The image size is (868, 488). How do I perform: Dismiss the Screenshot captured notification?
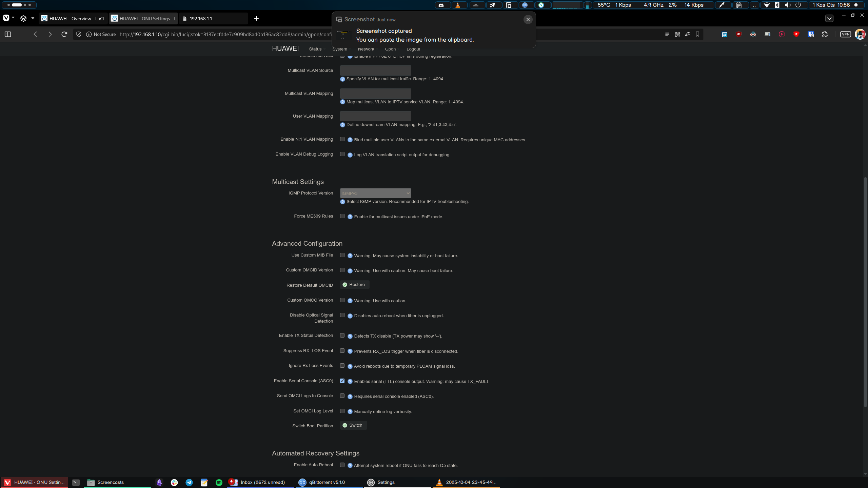point(528,20)
